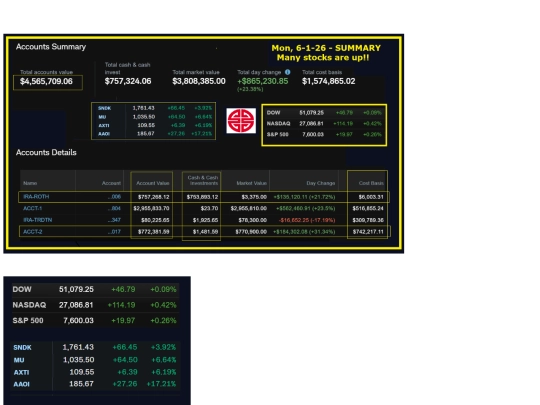Click SNDK ticker in the enlarged ticker image

pos(22,347)
